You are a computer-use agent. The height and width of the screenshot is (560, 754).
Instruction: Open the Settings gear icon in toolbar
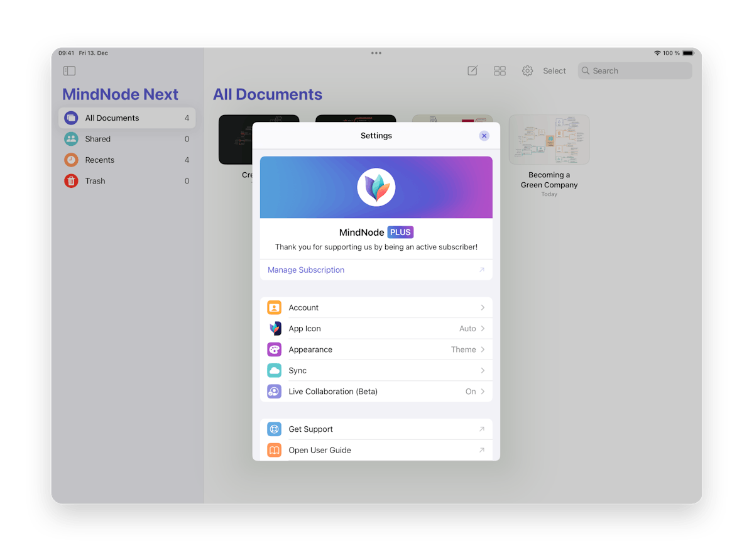[527, 70]
